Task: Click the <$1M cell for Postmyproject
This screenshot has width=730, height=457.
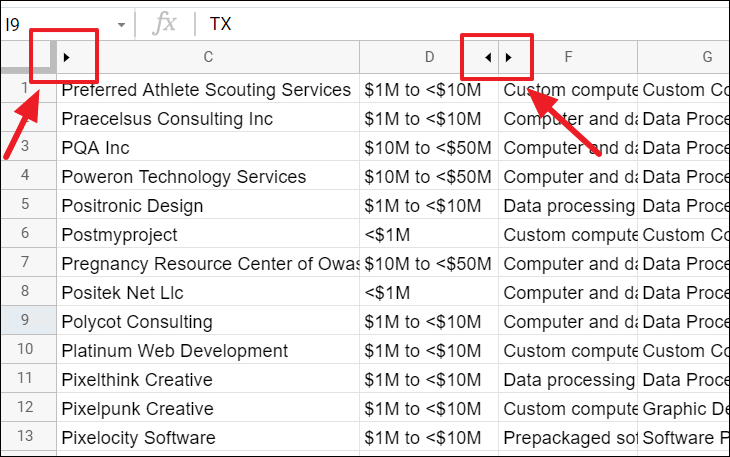Action: (x=429, y=234)
